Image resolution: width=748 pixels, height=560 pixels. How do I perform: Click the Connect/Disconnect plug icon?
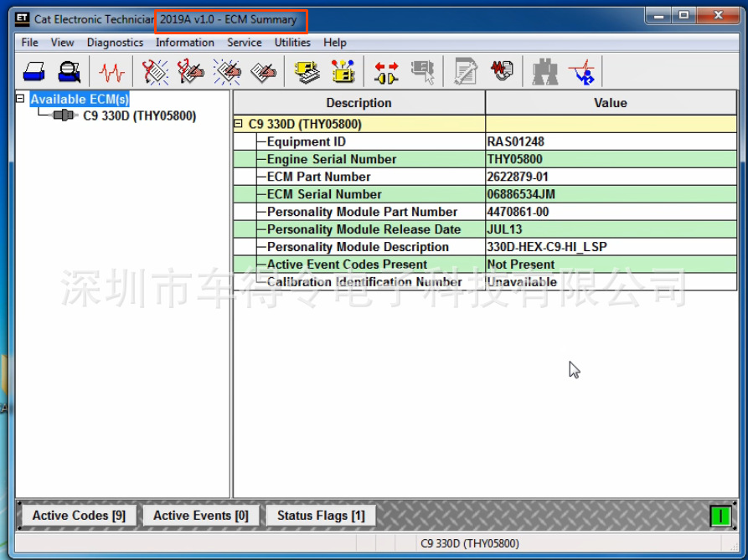pos(386,72)
